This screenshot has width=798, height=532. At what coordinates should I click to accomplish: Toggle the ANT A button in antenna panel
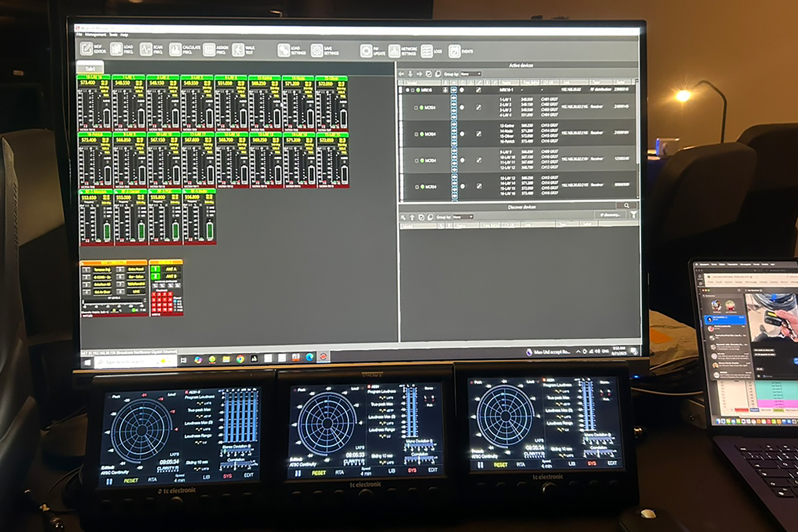point(171,269)
